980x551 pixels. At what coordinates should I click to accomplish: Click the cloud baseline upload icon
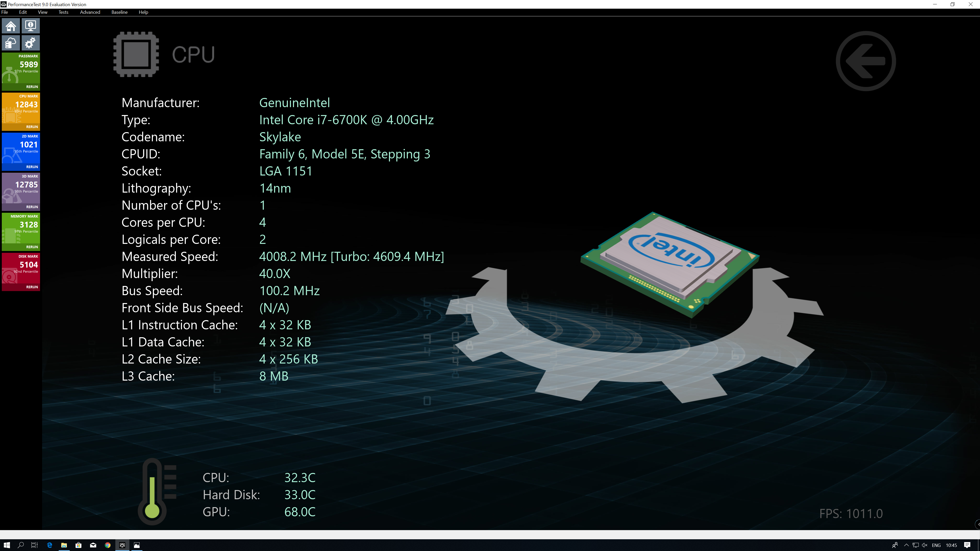pyautogui.click(x=11, y=43)
